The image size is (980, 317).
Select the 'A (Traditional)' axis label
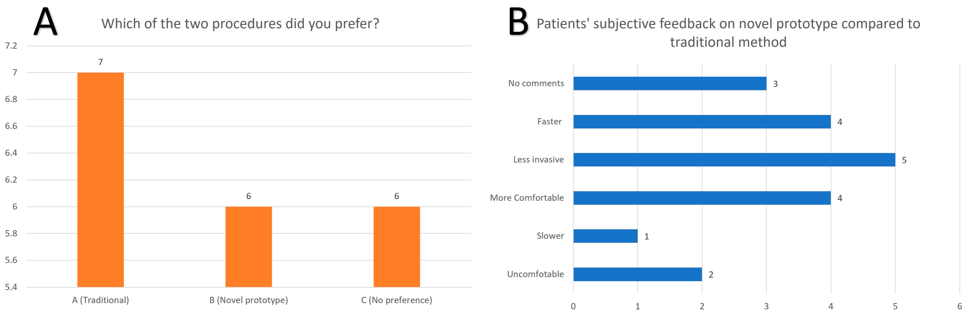[101, 300]
